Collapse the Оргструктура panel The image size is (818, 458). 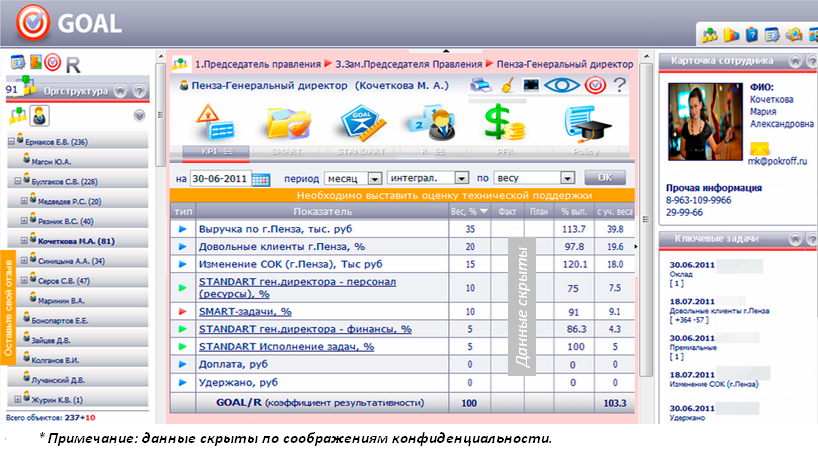click(x=120, y=91)
